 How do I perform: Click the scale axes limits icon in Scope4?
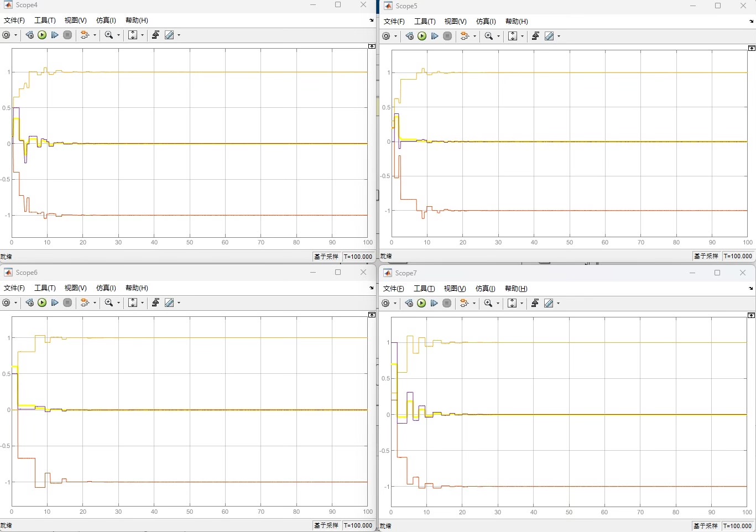pos(133,35)
